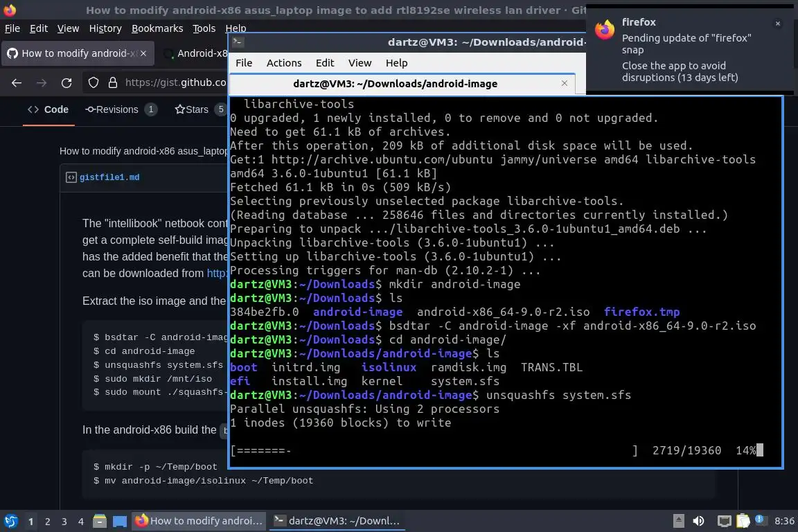Open the Firefox View menu
The height and width of the screenshot is (532, 798).
(68, 28)
